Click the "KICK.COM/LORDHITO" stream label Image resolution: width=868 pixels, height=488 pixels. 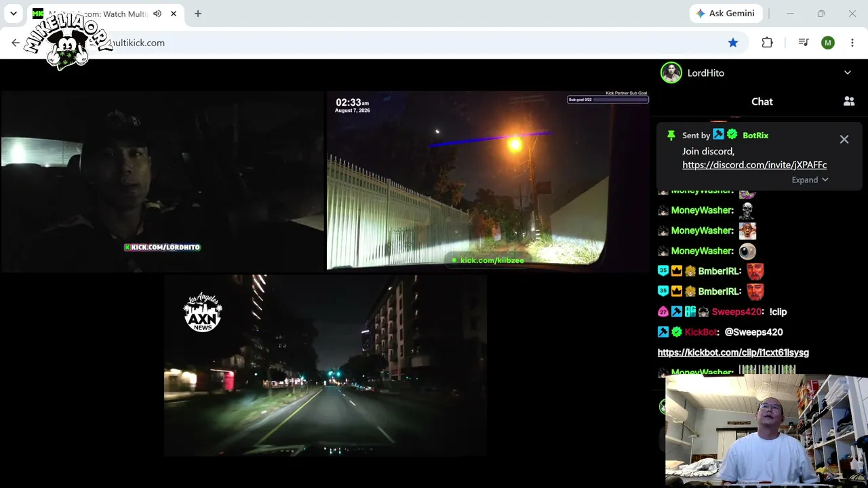162,247
